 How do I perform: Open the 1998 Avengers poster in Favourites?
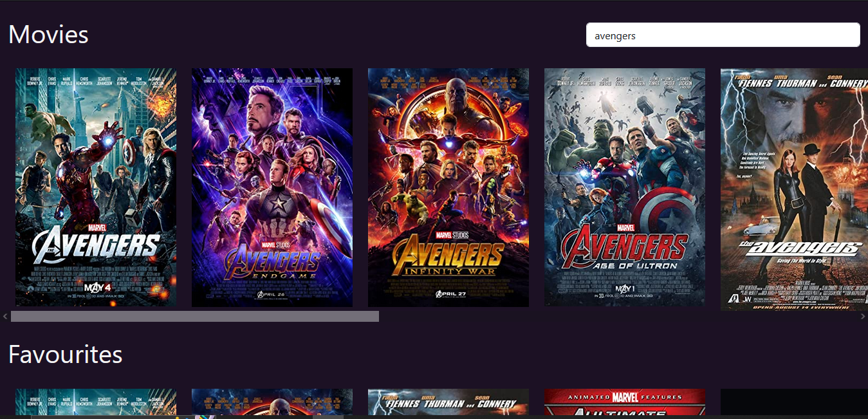(448, 402)
